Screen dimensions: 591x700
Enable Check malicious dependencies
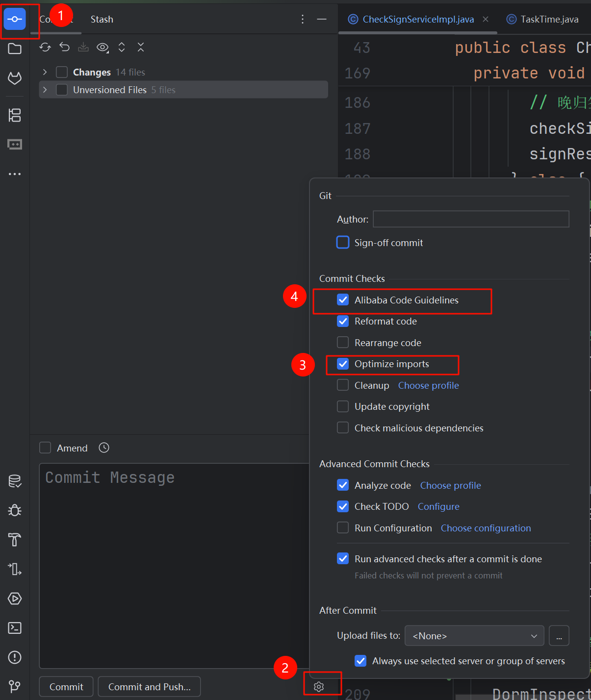[x=343, y=427]
